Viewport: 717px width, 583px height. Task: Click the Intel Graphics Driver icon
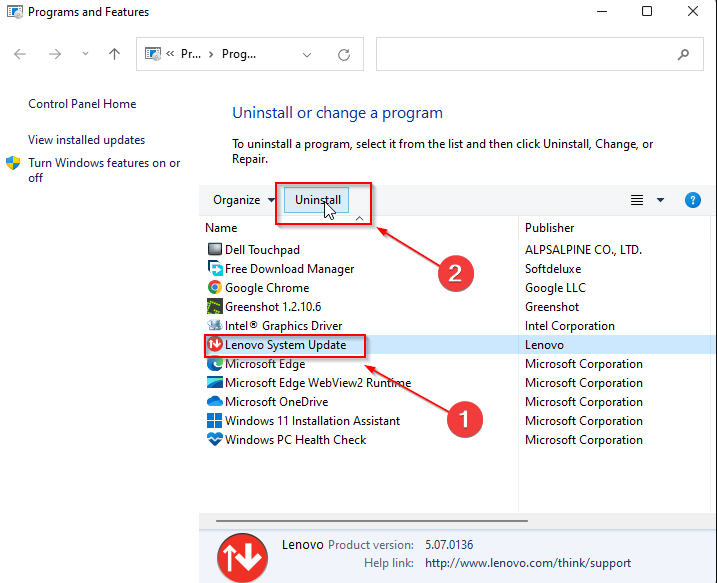[214, 325]
